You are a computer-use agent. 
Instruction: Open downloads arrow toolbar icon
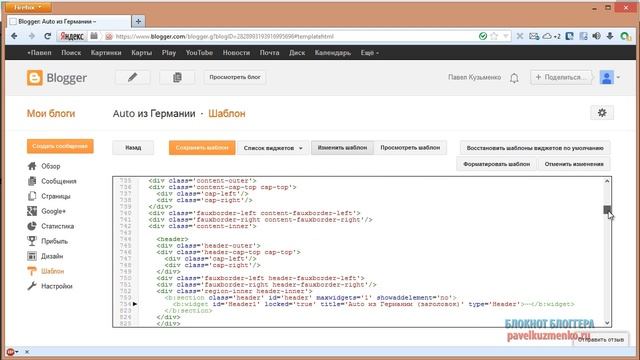coord(610,36)
